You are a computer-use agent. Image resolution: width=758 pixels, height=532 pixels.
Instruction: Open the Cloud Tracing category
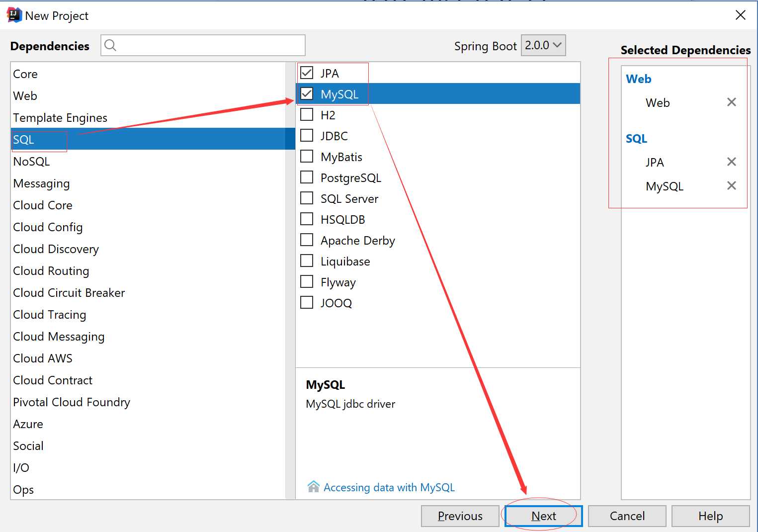(x=148, y=315)
